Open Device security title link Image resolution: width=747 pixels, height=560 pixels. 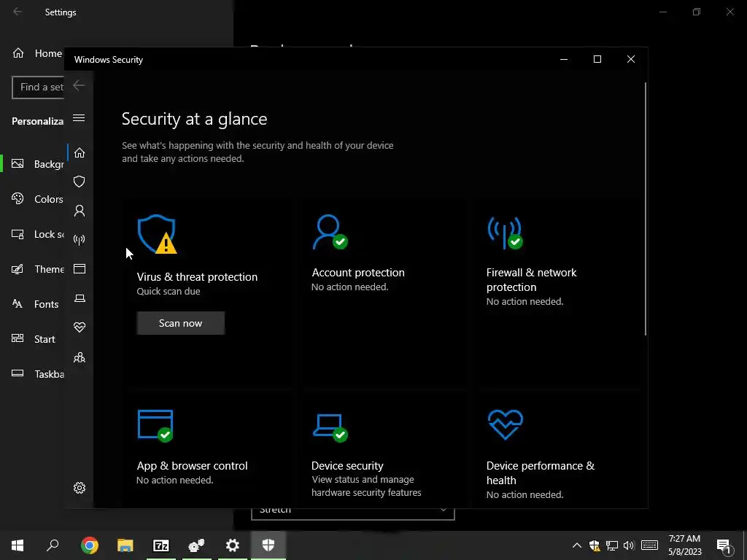pyautogui.click(x=347, y=466)
